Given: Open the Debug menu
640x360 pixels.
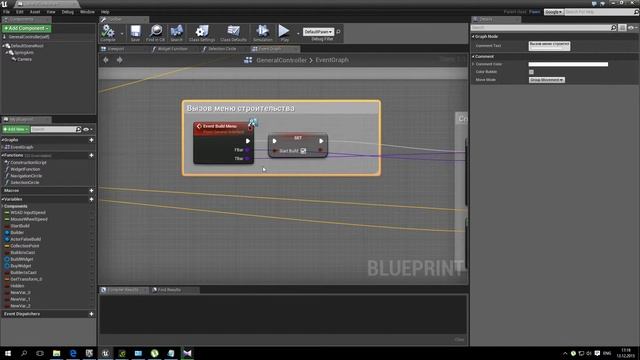Looking at the screenshot, I should [68, 12].
